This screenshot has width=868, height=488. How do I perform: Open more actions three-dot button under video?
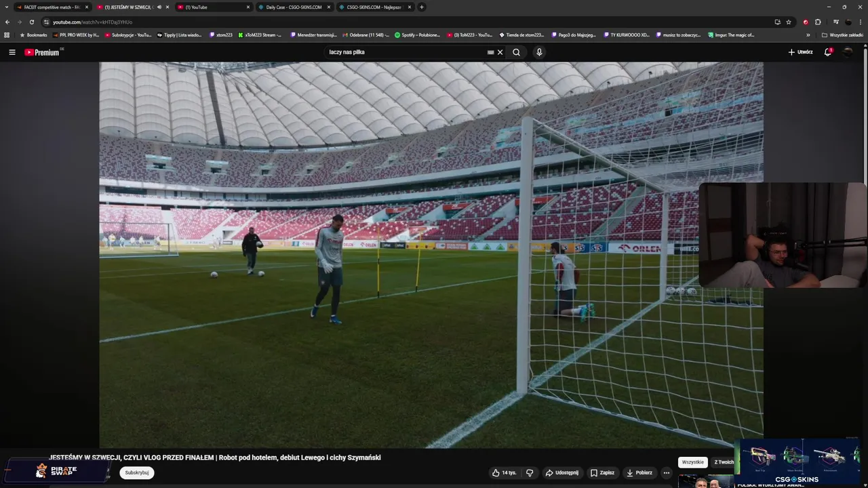tap(667, 472)
